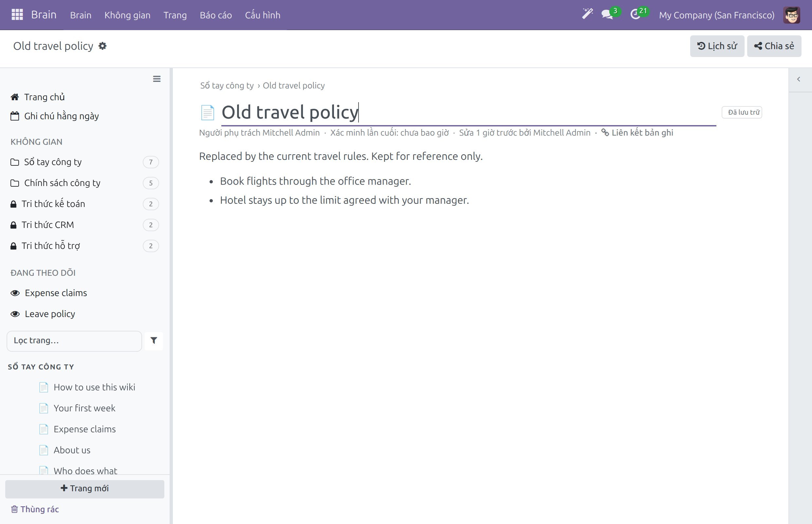Open the apps grid menu
The height and width of the screenshot is (524, 812).
tap(17, 15)
